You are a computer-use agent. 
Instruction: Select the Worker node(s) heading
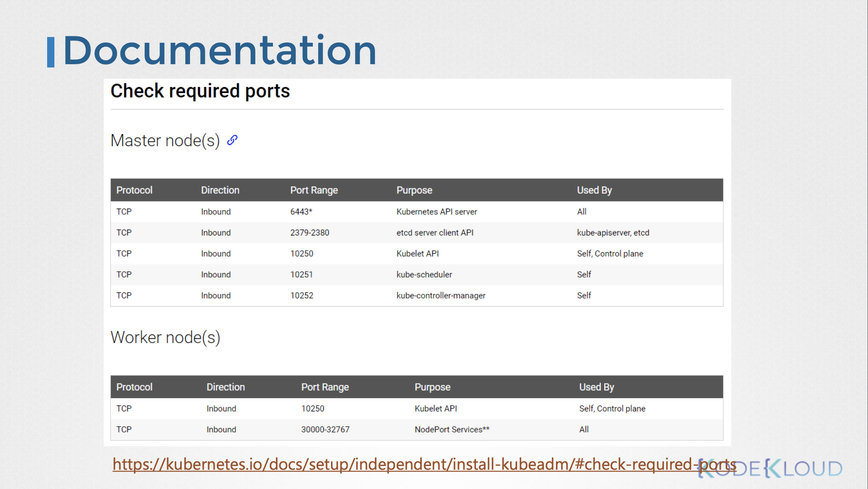coord(165,337)
